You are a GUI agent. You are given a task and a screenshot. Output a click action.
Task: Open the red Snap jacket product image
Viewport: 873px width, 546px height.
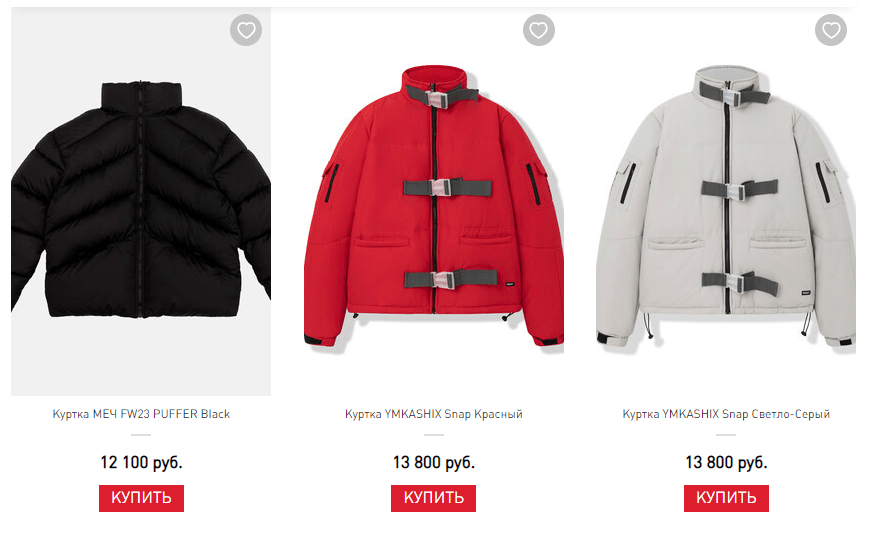pos(434,201)
